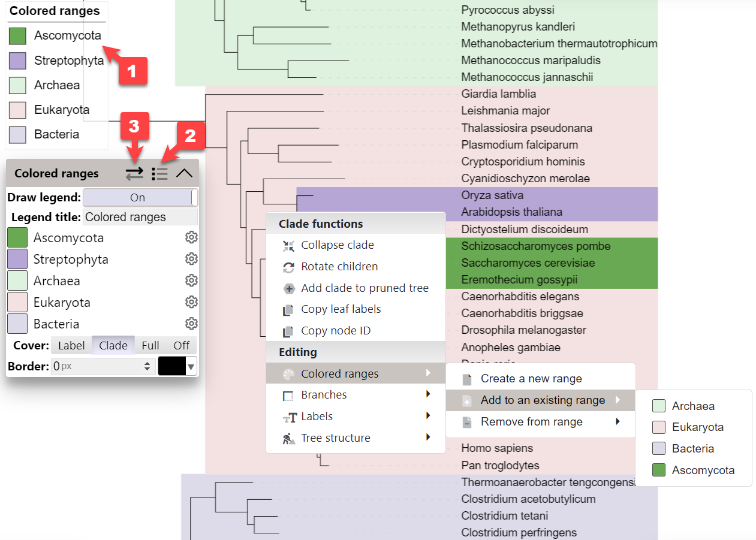756x540 pixels.
Task: Click the gear icon next to Archaea
Action: pos(191,280)
